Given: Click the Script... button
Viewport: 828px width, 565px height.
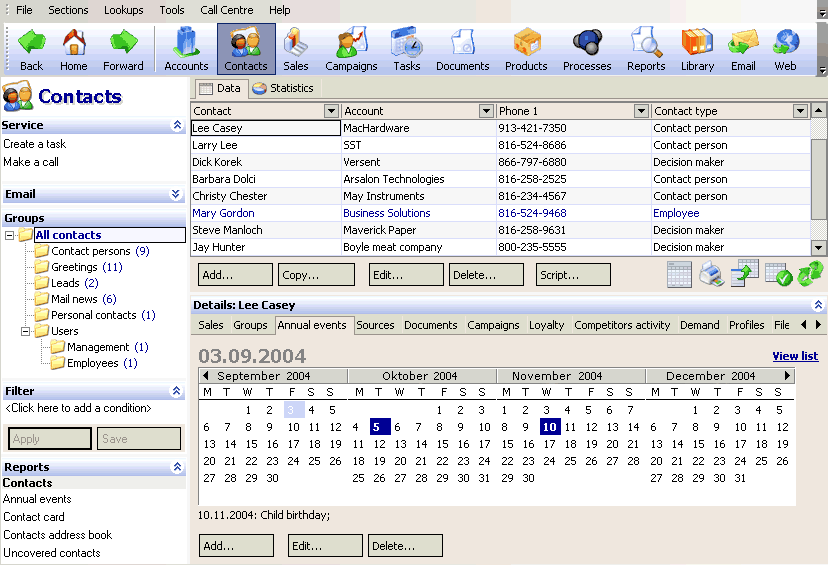Looking at the screenshot, I should [573, 275].
